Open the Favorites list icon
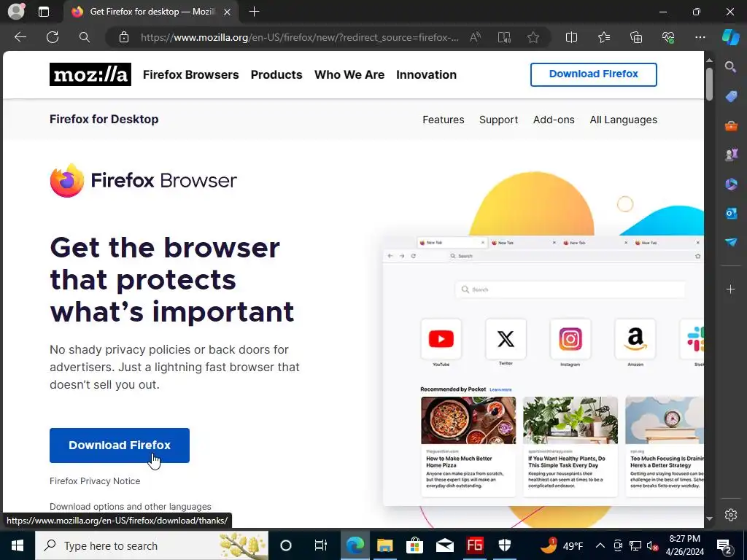Screen dimensions: 747x560 [603, 37]
